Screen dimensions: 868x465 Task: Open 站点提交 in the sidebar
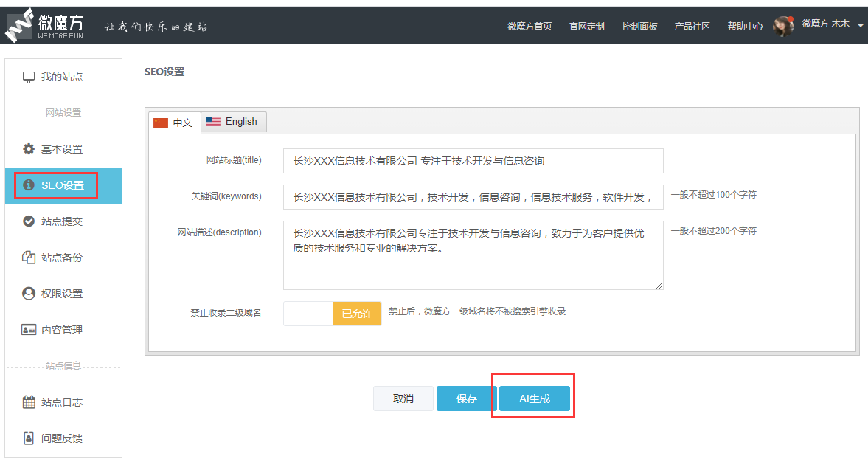click(63, 221)
